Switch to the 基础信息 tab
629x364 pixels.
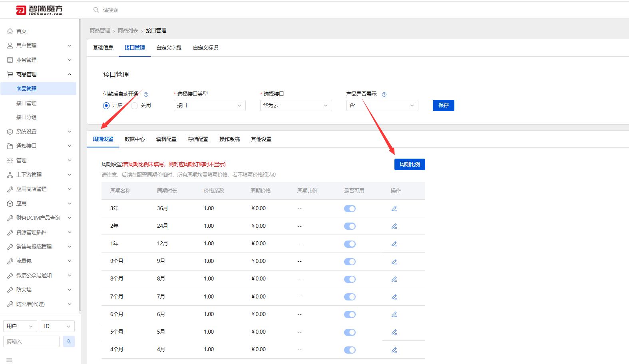(103, 48)
